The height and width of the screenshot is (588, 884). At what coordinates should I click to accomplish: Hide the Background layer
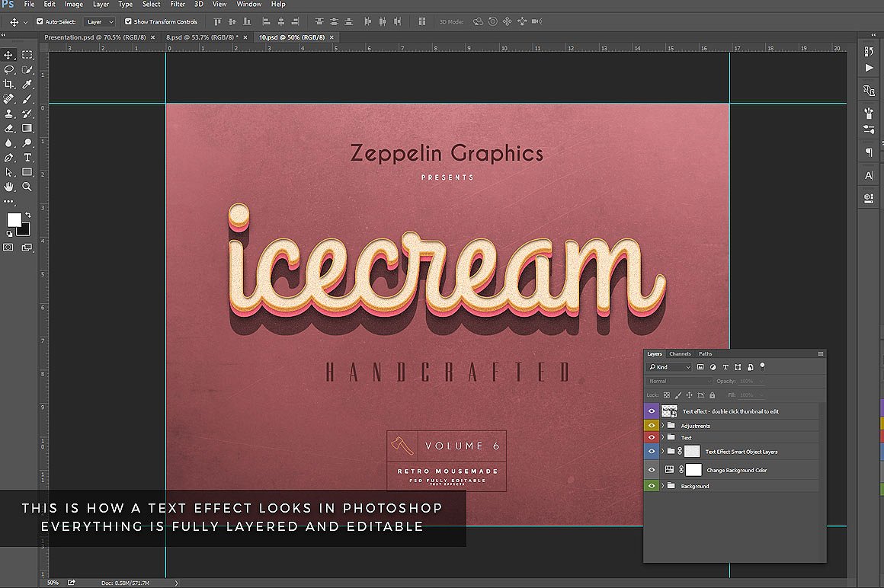652,486
